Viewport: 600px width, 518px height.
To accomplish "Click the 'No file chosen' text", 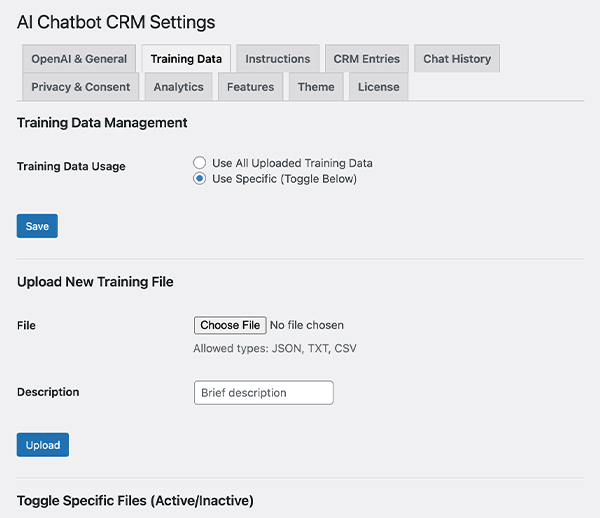I will click(x=307, y=325).
